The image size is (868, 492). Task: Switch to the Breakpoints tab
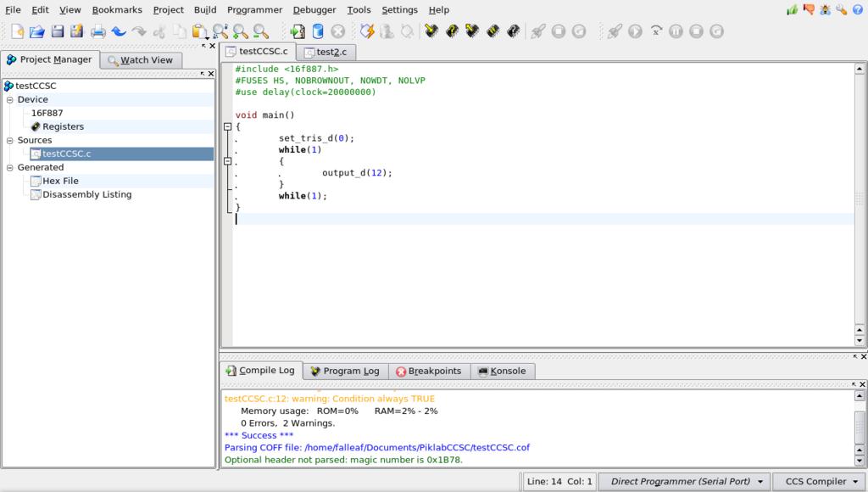point(428,371)
